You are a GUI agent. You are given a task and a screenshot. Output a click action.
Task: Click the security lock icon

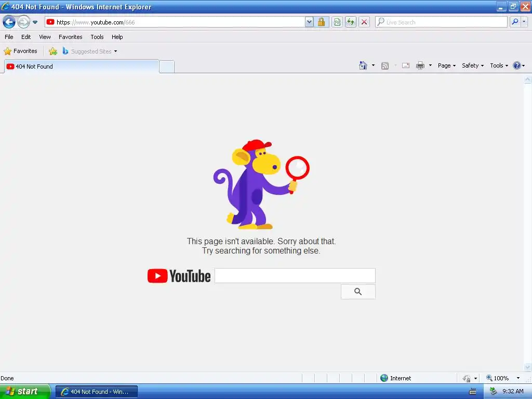pos(321,22)
